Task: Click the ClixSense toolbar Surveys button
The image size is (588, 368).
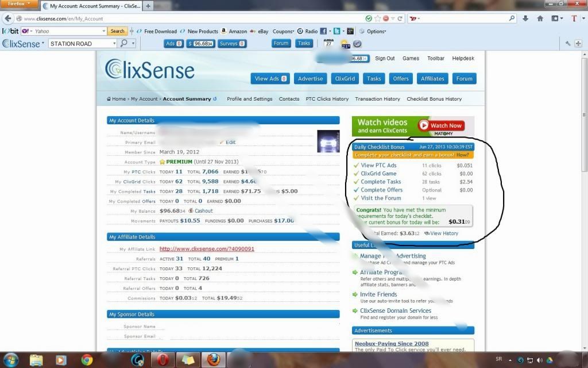Action: [232, 44]
